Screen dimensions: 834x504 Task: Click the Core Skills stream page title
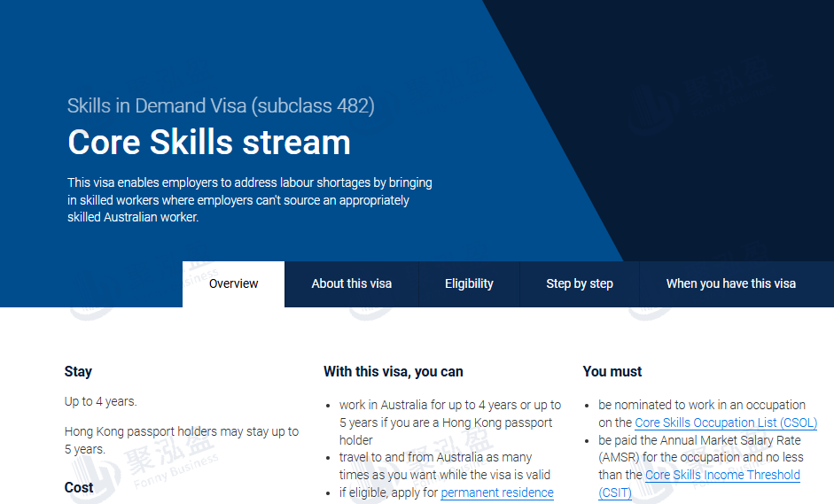[209, 143]
